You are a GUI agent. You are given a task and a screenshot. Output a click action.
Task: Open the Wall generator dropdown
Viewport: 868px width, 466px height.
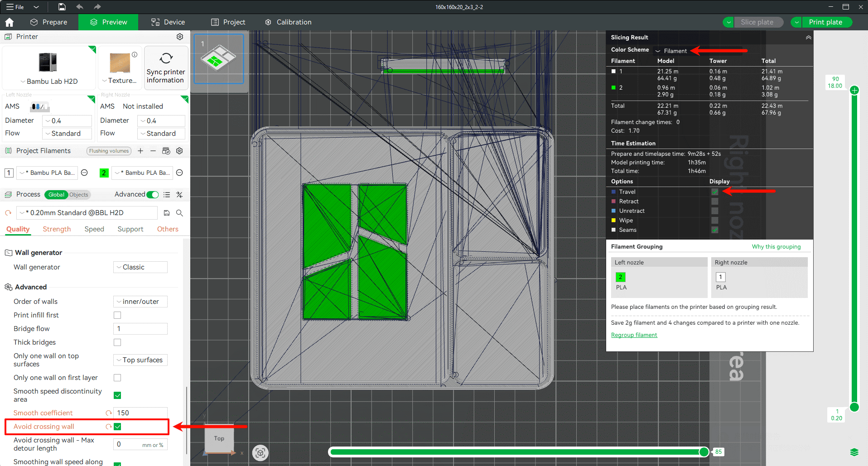click(x=140, y=267)
